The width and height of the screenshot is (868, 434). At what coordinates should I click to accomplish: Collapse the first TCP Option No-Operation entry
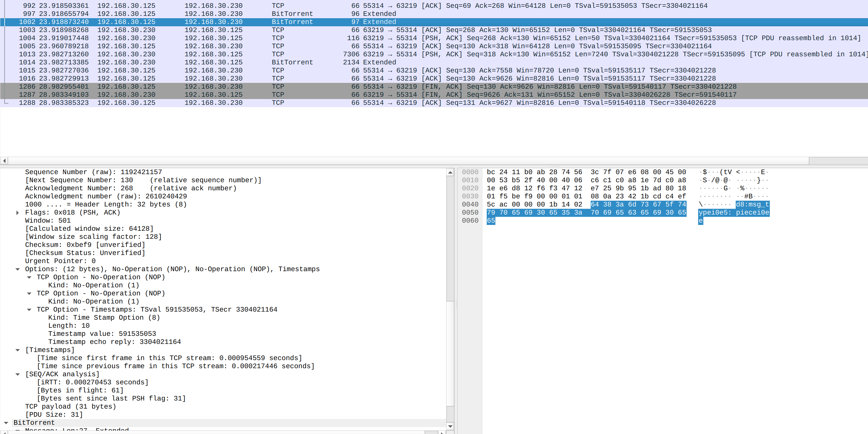(x=29, y=277)
